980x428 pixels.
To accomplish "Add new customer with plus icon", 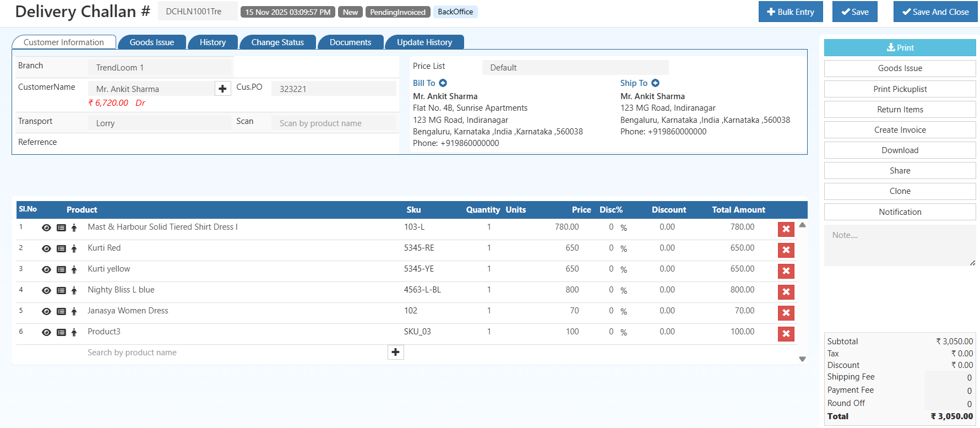I will coord(222,89).
